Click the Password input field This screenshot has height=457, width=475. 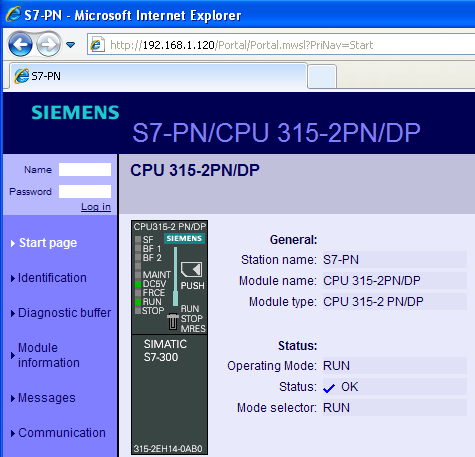pos(85,191)
